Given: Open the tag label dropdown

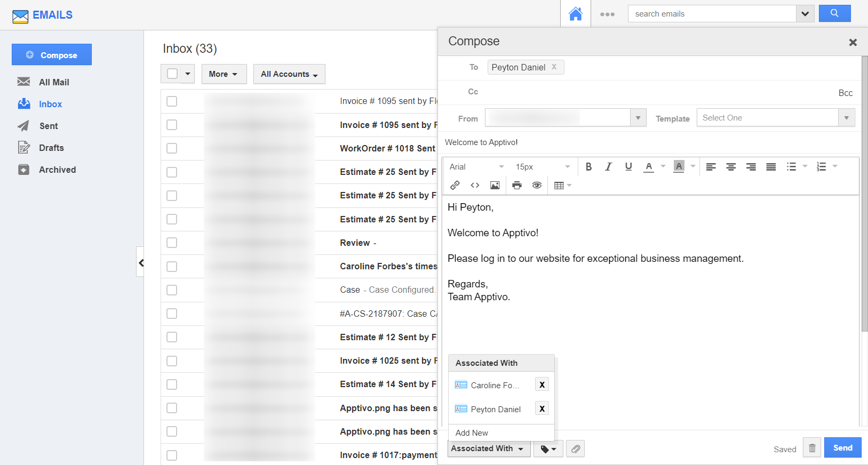Looking at the screenshot, I should coord(548,449).
